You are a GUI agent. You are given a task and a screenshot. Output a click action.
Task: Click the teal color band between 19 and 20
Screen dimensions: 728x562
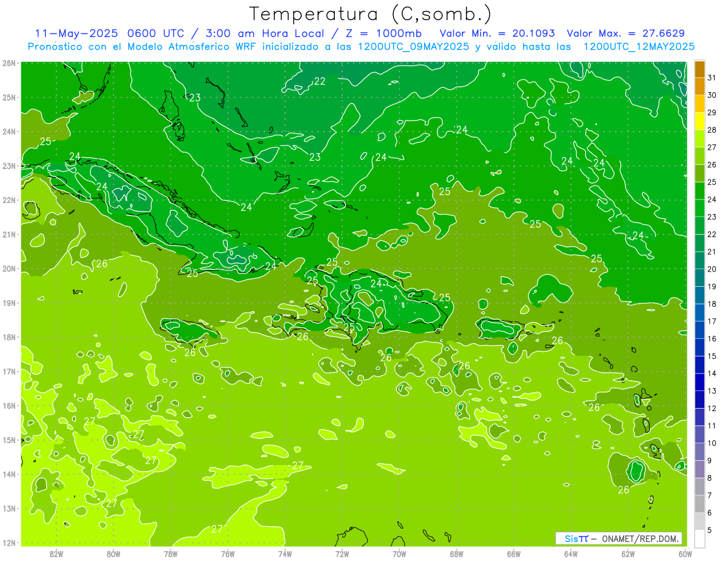click(x=699, y=278)
